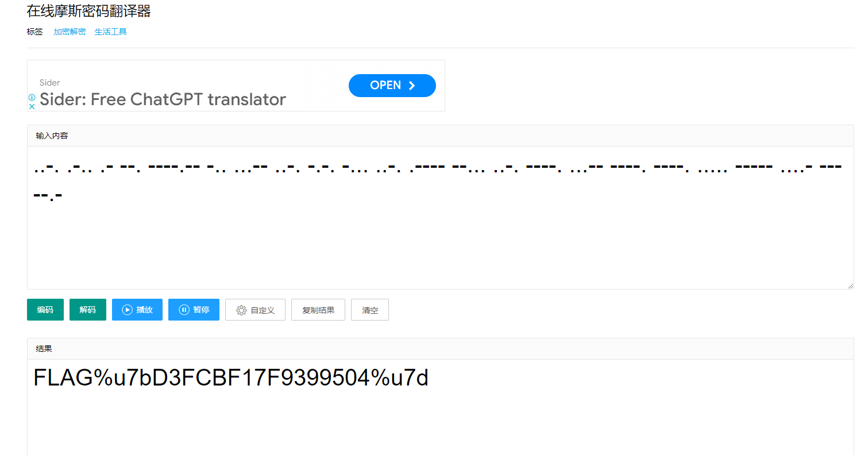Decode Morse using the 解码 button
This screenshot has width=868, height=455.
point(87,310)
